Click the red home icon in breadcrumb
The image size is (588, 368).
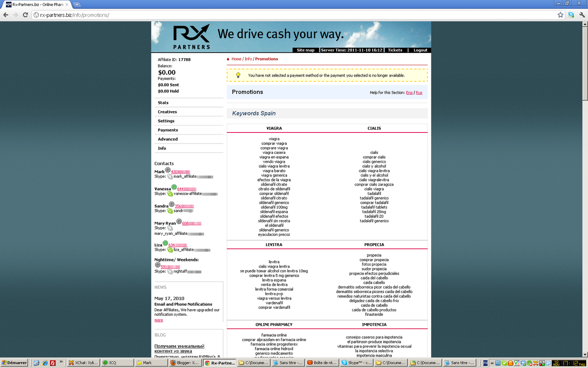(x=228, y=59)
